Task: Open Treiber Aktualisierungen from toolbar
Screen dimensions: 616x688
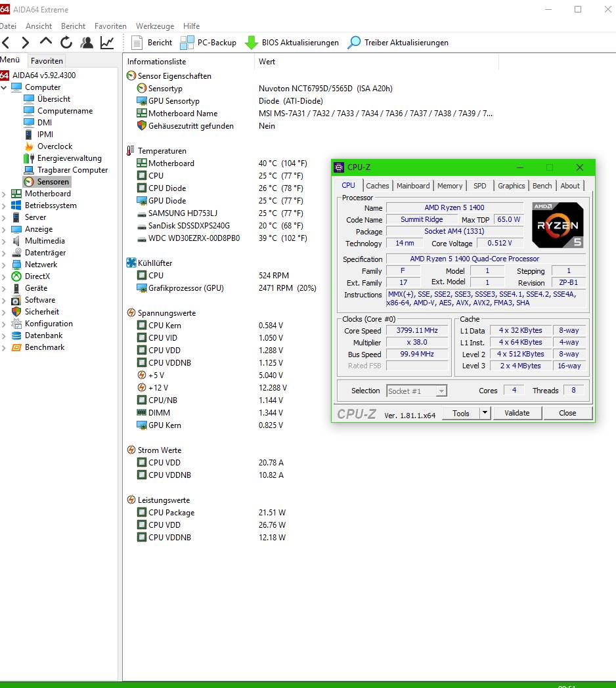Action: pyautogui.click(x=398, y=43)
